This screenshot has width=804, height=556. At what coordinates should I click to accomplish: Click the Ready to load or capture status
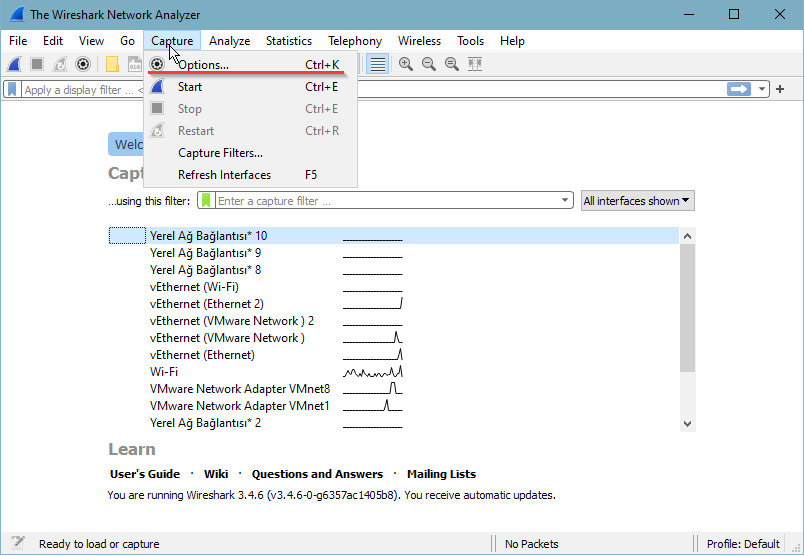coord(99,544)
